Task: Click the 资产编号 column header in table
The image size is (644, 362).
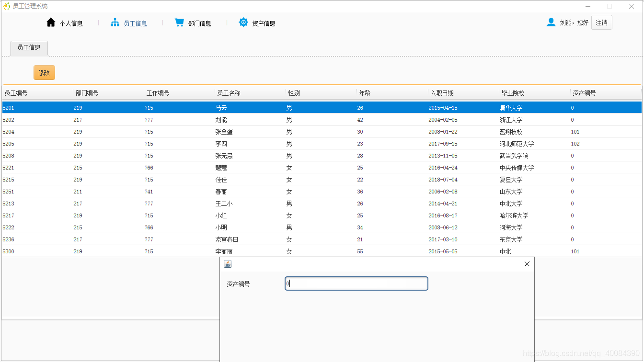Action: pyautogui.click(x=606, y=93)
